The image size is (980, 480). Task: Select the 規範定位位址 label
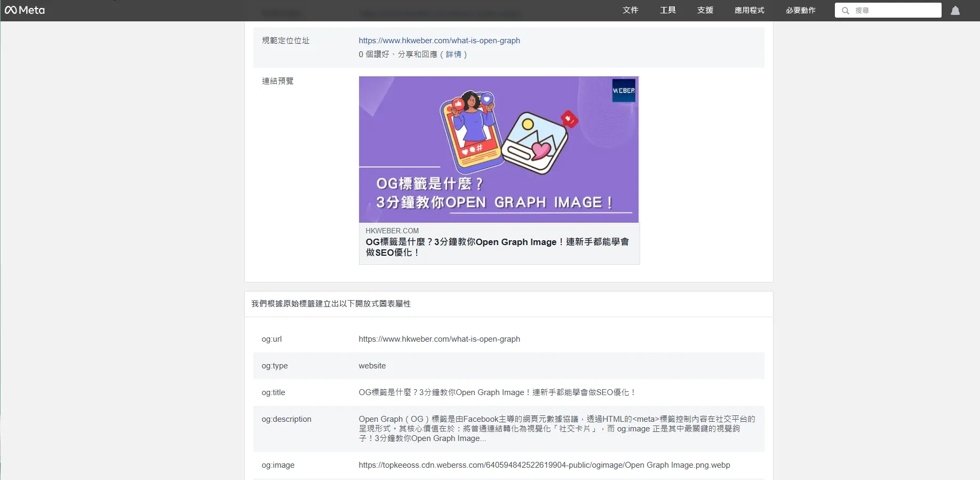coord(285,41)
